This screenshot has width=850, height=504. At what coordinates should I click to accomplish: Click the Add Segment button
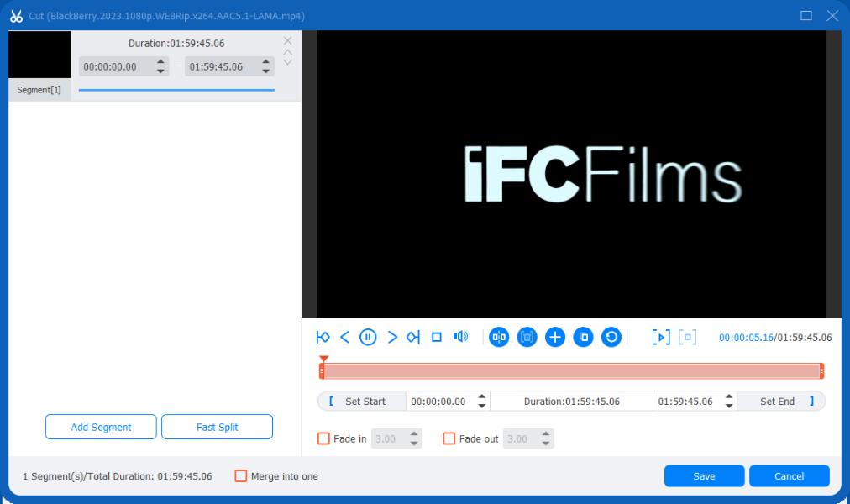[101, 427]
